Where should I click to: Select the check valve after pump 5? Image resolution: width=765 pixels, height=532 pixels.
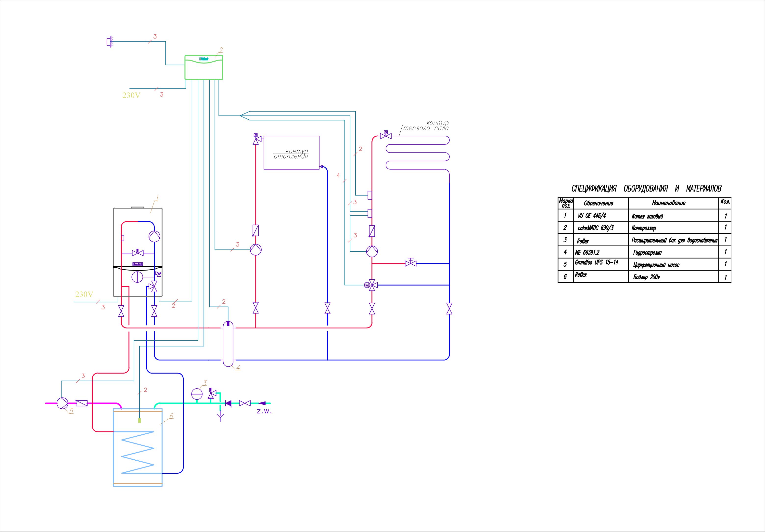point(82,403)
